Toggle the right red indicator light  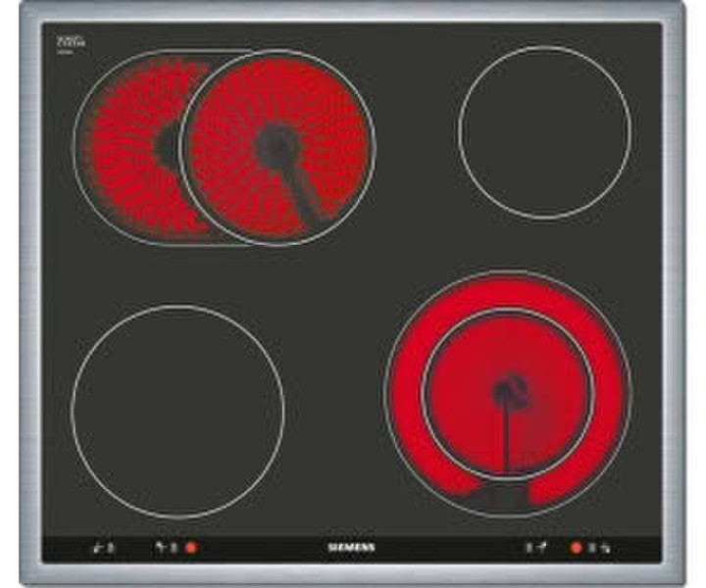[x=576, y=547]
